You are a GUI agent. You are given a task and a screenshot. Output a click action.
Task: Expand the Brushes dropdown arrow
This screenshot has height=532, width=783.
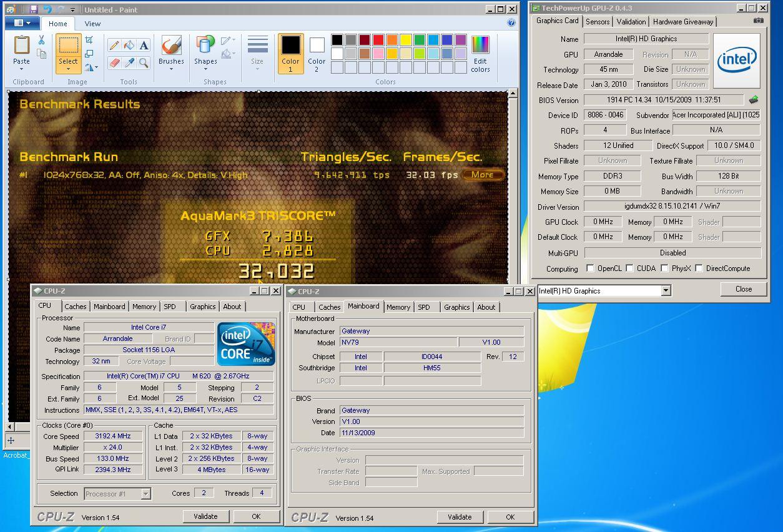(171, 69)
